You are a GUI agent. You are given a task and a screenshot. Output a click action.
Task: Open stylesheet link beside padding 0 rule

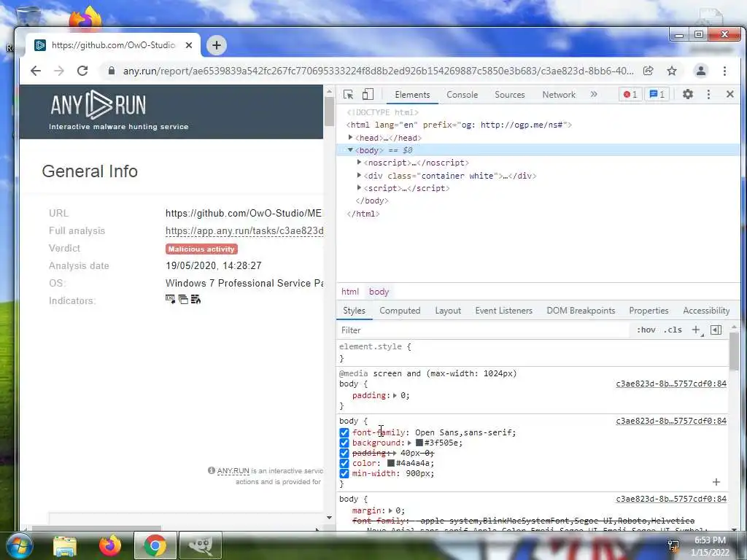[x=671, y=384]
